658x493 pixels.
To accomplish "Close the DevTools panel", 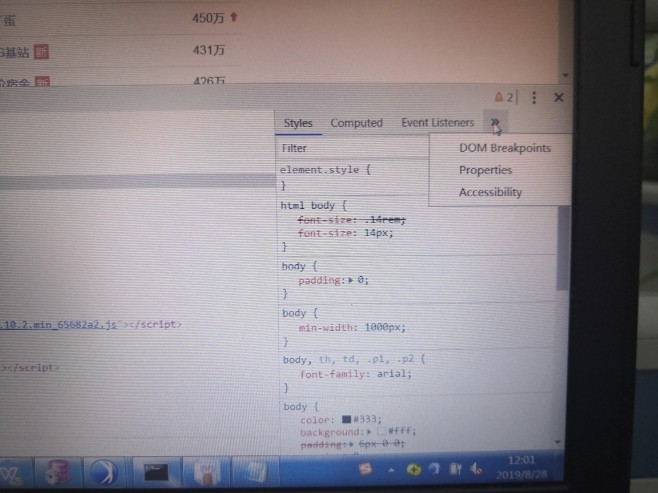I will point(559,97).
